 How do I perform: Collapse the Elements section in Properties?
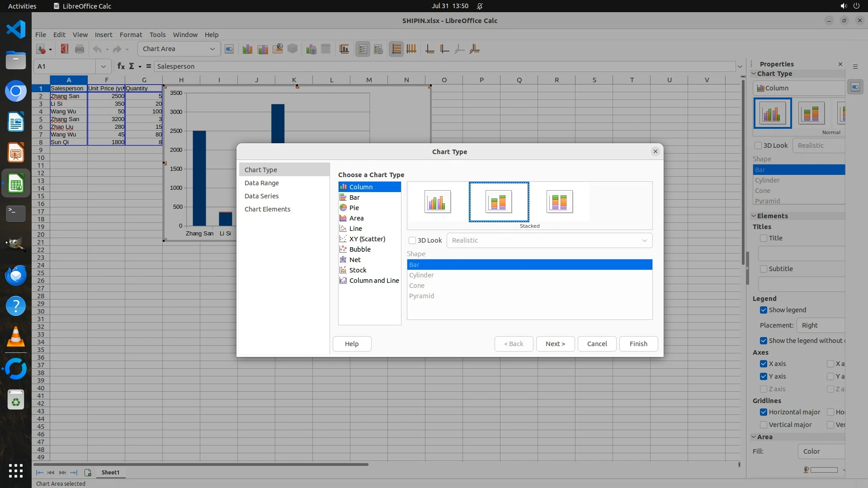tap(754, 216)
